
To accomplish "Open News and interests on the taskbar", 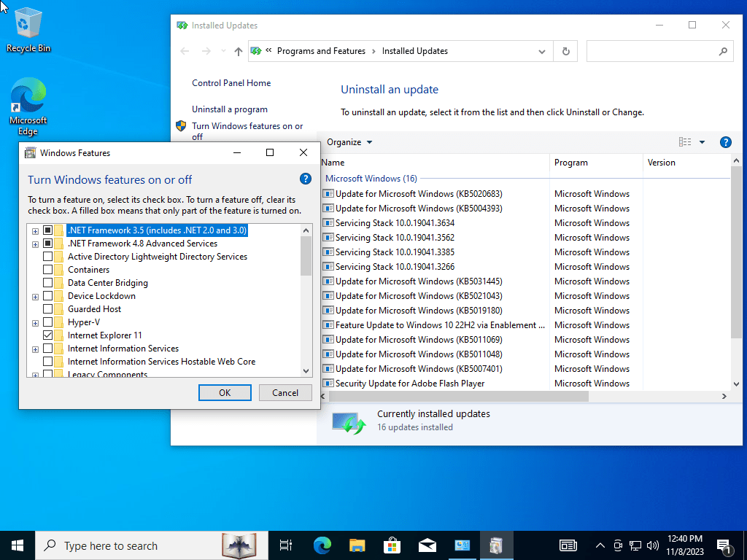I will pos(568,545).
